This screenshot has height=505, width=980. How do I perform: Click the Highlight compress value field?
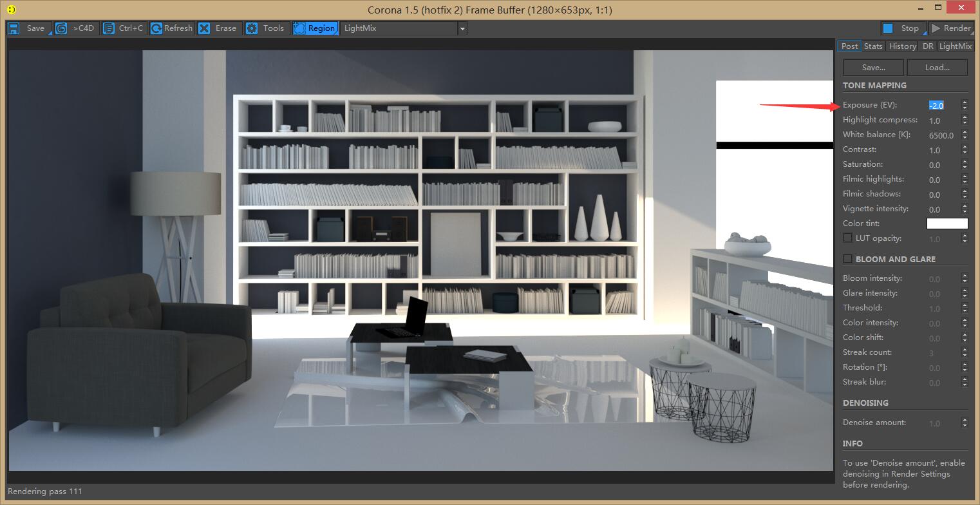point(943,120)
